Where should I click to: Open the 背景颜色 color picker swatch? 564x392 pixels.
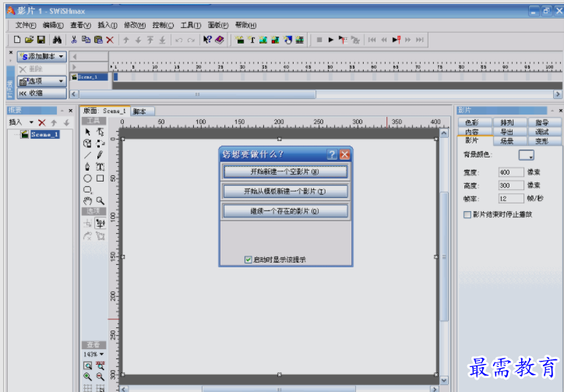point(527,155)
